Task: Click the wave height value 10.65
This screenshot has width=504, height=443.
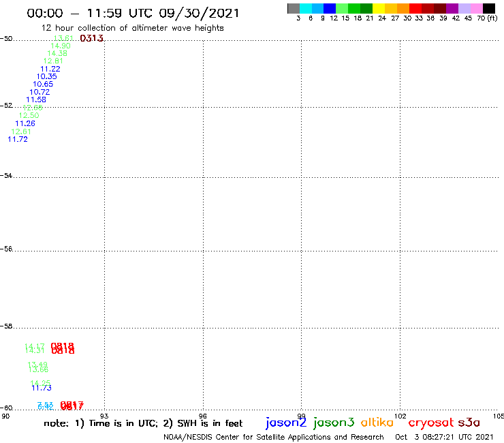Action: pyautogui.click(x=43, y=85)
